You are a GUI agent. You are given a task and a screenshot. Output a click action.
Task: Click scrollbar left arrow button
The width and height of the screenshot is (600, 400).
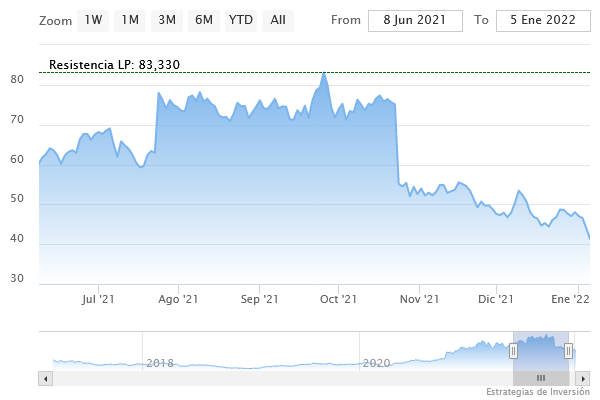pyautogui.click(x=44, y=378)
